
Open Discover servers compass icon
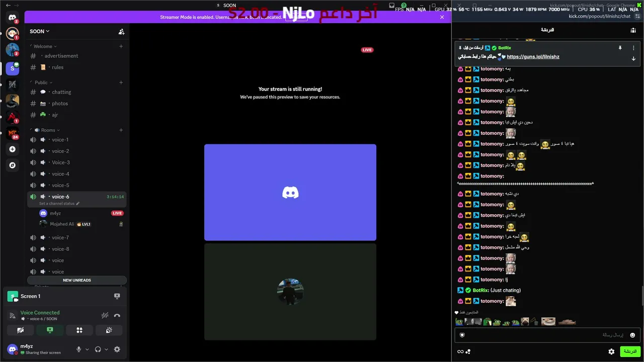point(13,165)
